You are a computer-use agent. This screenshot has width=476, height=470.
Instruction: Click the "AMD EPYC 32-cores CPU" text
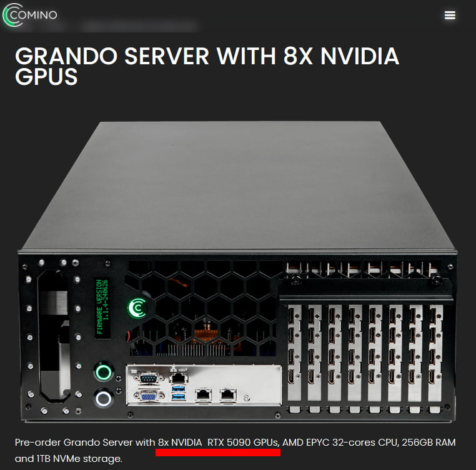coord(340,443)
